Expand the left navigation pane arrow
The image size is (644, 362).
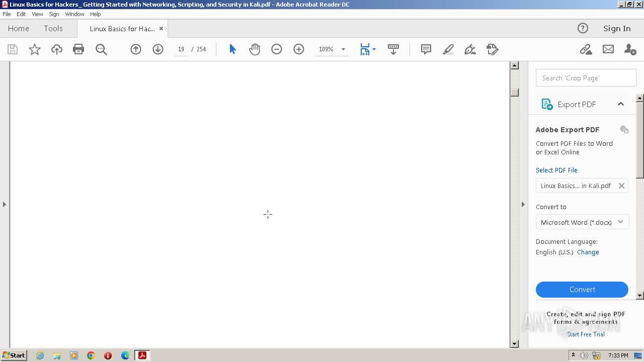(5, 204)
